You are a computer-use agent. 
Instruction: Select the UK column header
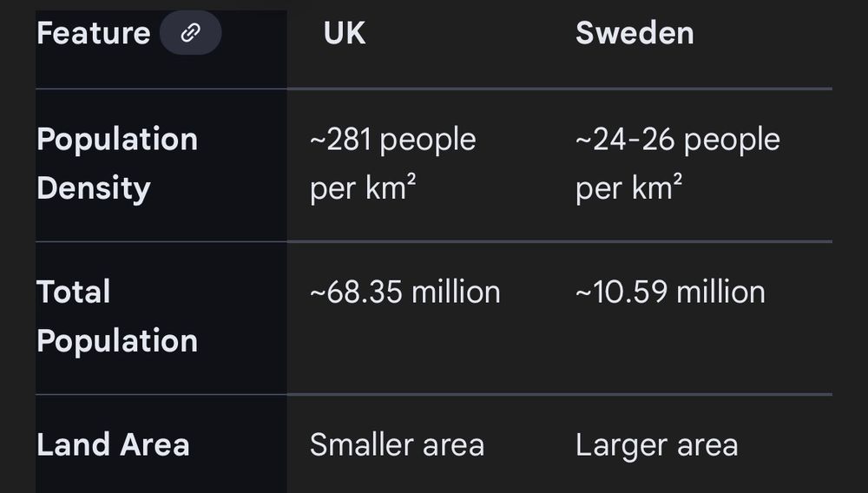tap(345, 34)
